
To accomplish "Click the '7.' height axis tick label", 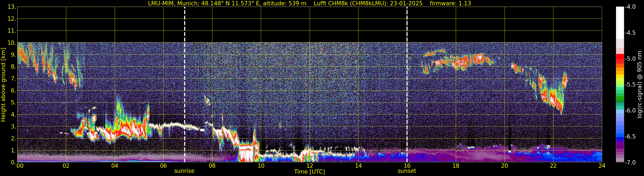I will 13,79.
